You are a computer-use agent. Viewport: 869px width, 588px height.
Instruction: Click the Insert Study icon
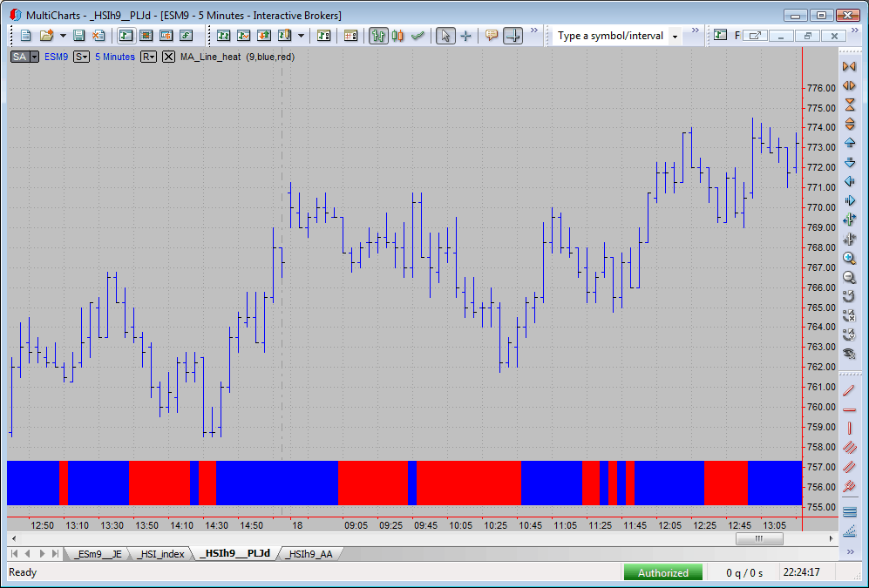[x=243, y=36]
